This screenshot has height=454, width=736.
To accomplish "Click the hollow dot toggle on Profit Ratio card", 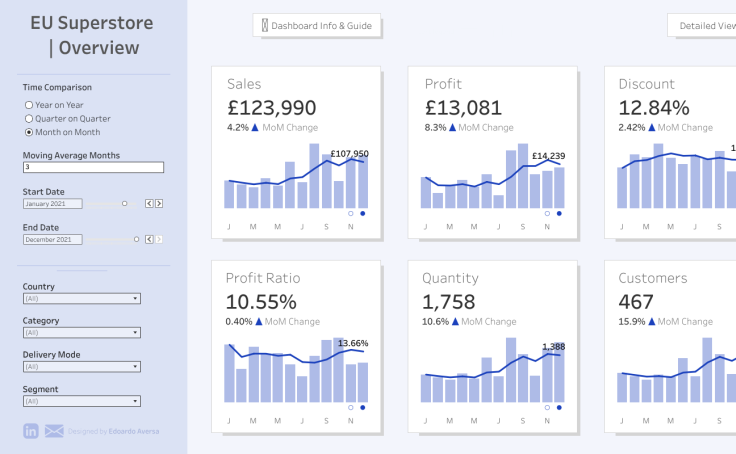I will (x=351, y=408).
